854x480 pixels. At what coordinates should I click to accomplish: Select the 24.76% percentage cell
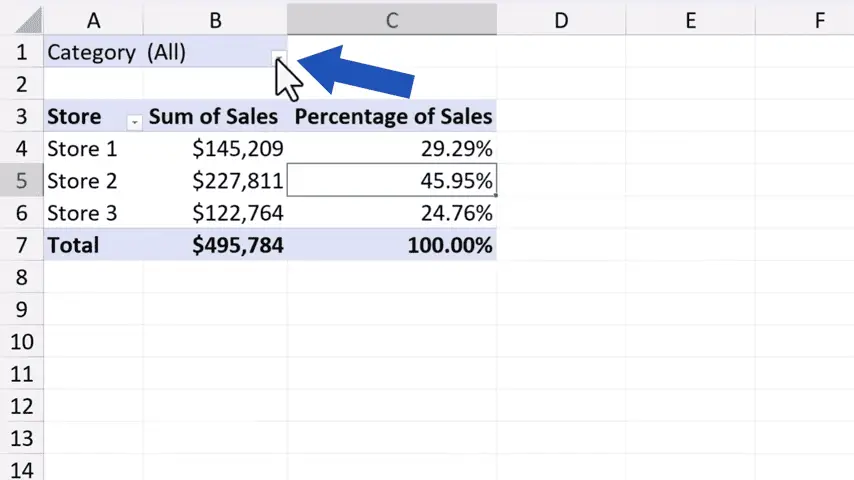pos(393,213)
